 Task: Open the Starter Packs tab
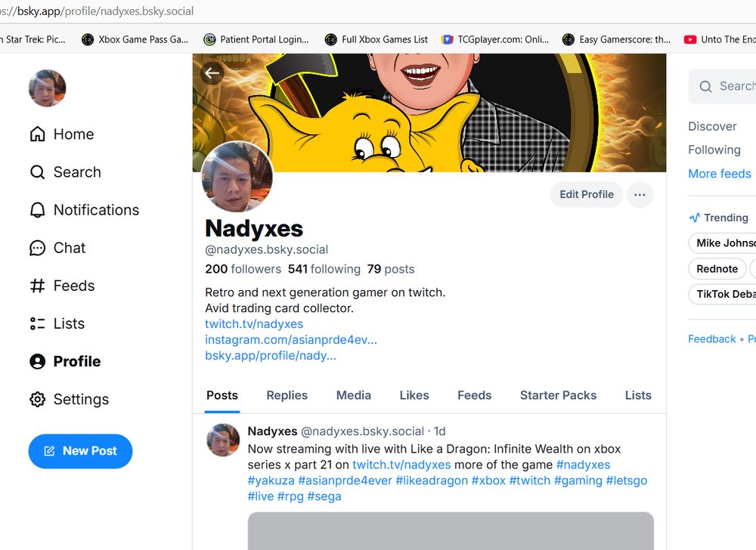click(558, 395)
